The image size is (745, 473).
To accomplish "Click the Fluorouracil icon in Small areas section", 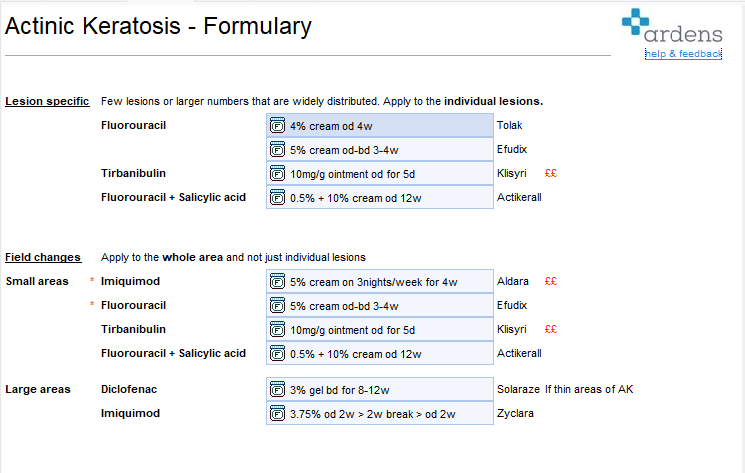I will tap(277, 306).
